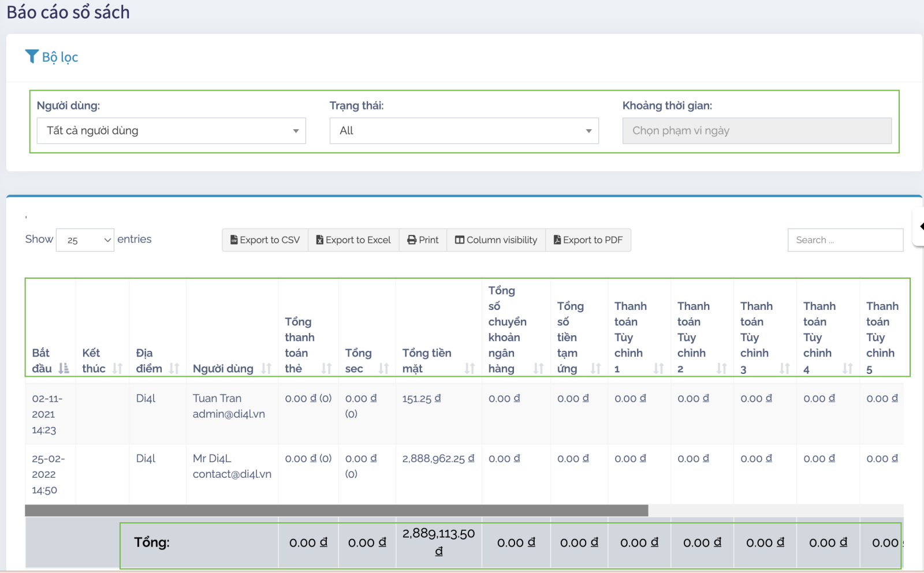Sort by Địa điểm column sort icon

pyautogui.click(x=174, y=368)
